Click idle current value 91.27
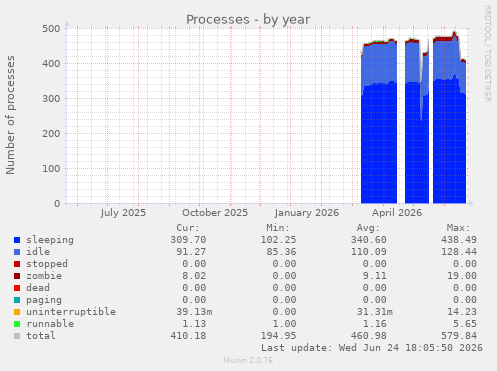The height and width of the screenshot is (371, 497). click(191, 252)
